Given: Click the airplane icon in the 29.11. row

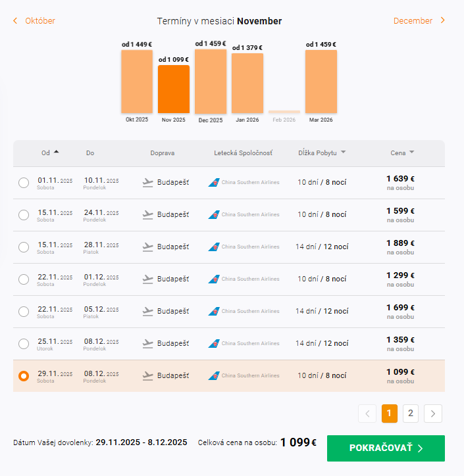Looking at the screenshot, I should point(148,375).
